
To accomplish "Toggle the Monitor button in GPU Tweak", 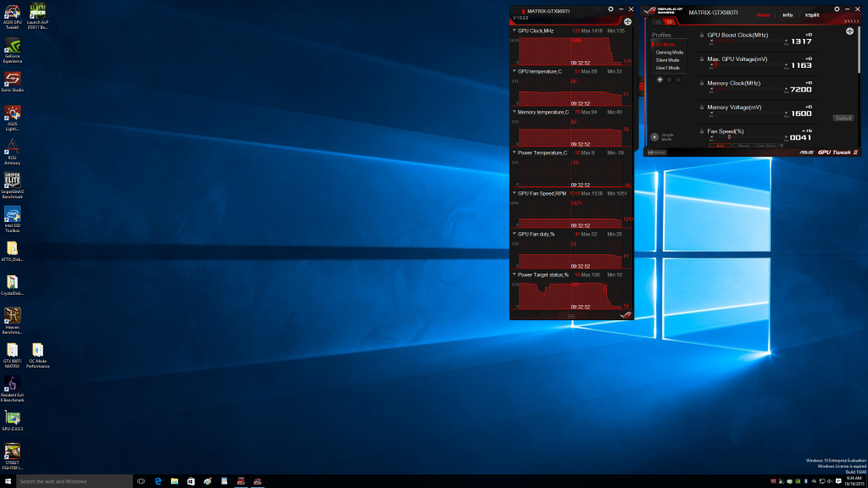I will pos(657,152).
